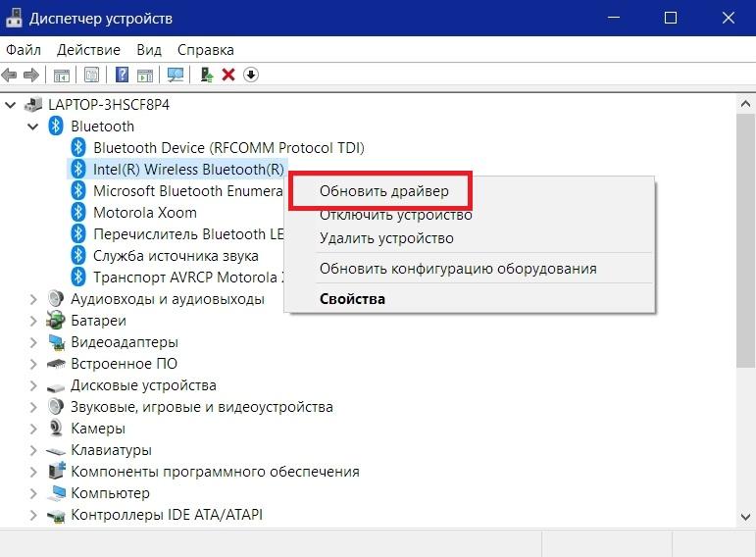Viewport: 756px width, 557px height.
Task: Click the drive icon beside Дисковые устройства
Action: [x=56, y=386]
